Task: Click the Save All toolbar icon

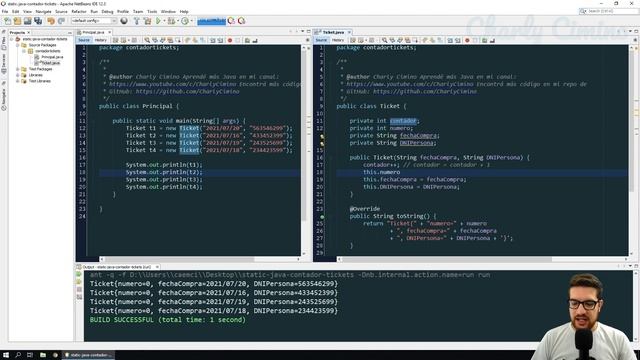Action: 38,21
